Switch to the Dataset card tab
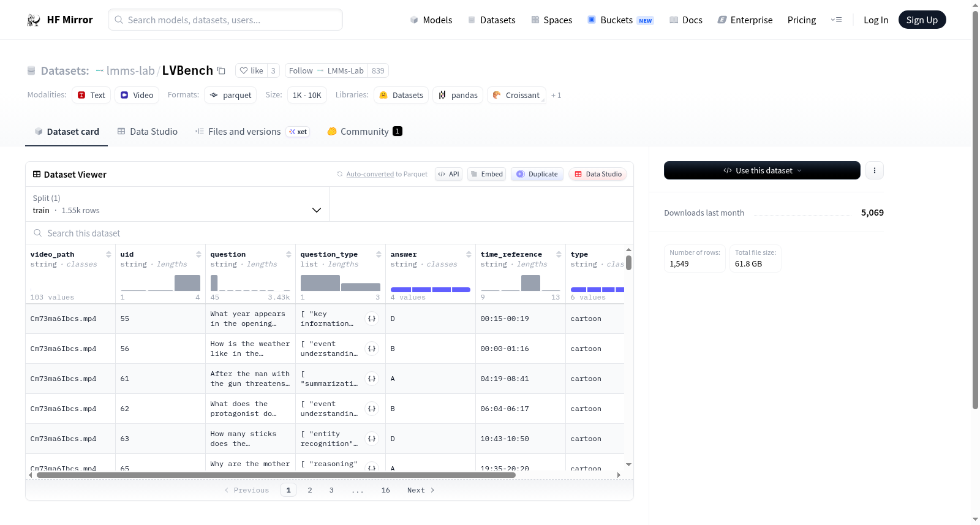The width and height of the screenshot is (980, 525). click(66, 132)
